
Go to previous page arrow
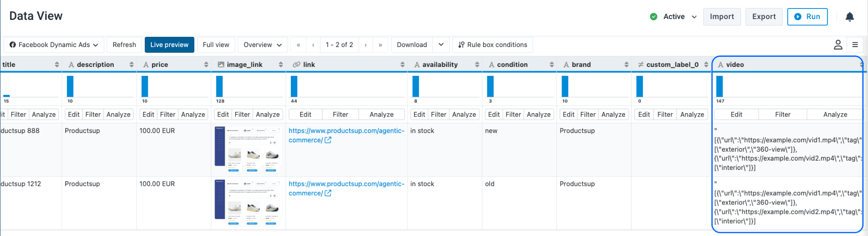[x=313, y=45]
